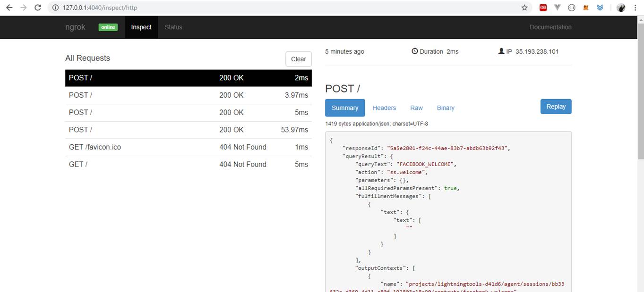The width and height of the screenshot is (644, 292).
Task: Select the POST request taking 53.97ms
Action: click(x=188, y=130)
